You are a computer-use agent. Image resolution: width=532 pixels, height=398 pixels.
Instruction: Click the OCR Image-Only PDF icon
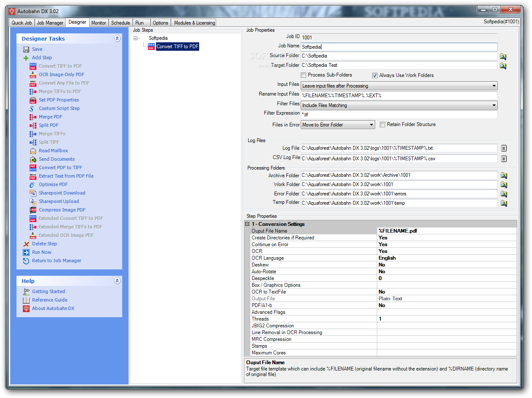(x=33, y=75)
